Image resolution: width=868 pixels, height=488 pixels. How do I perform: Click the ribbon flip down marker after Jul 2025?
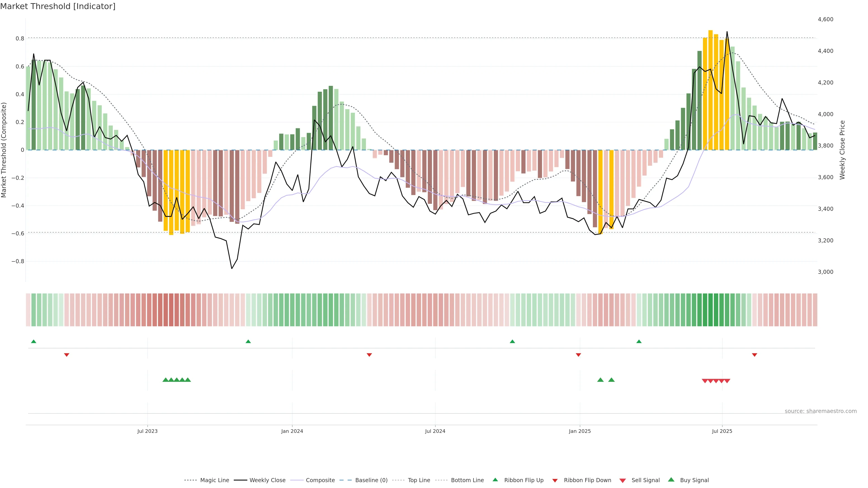(755, 355)
